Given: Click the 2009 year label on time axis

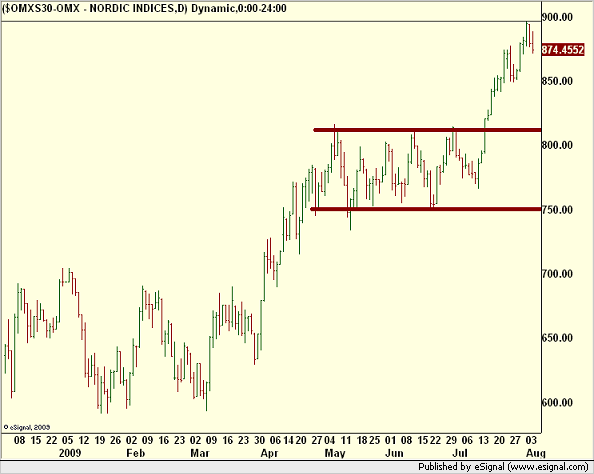Looking at the screenshot, I should (x=70, y=453).
